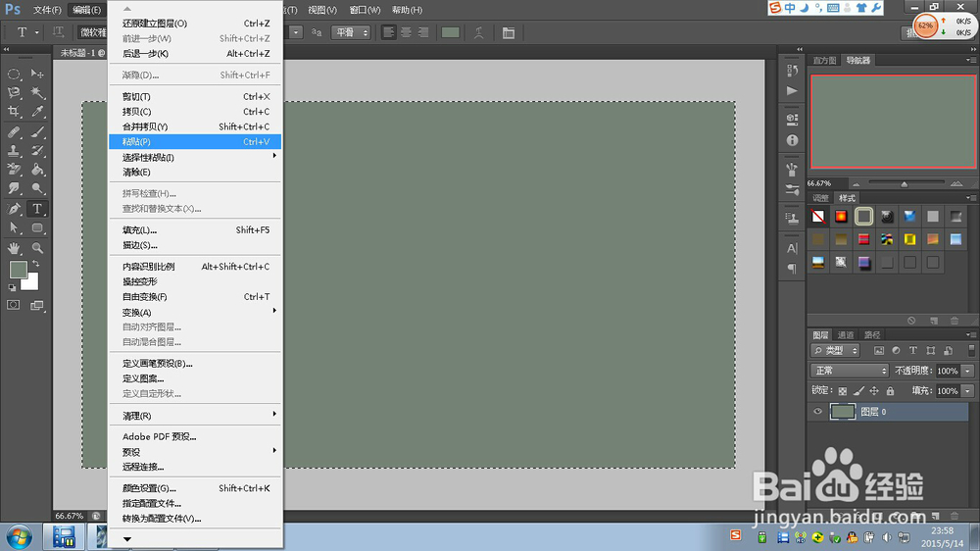Select the Path Selection tool
980x551 pixels.
(x=14, y=227)
